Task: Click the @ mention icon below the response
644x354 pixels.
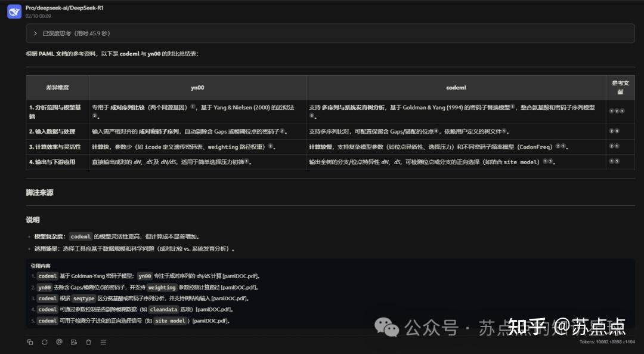Action: [x=58, y=341]
